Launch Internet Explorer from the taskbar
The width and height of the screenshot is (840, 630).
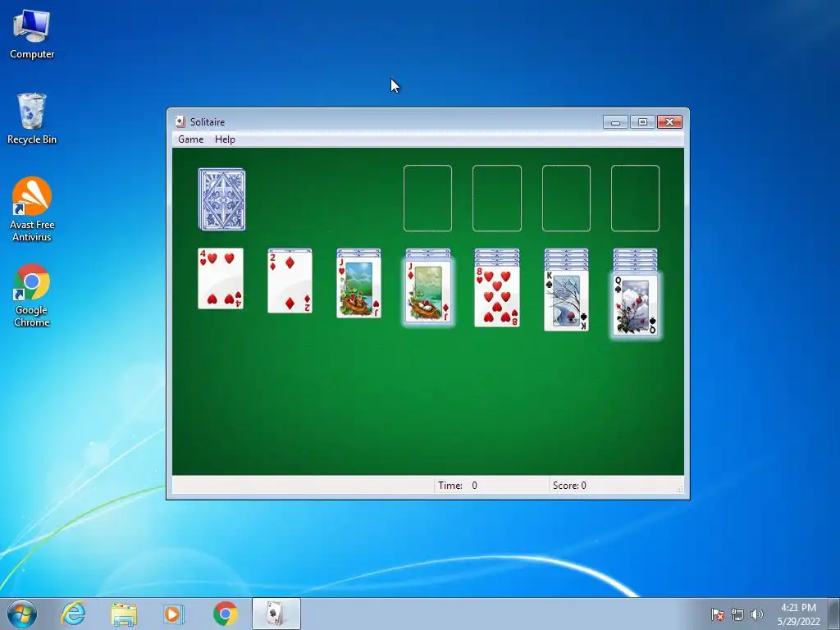click(73, 614)
